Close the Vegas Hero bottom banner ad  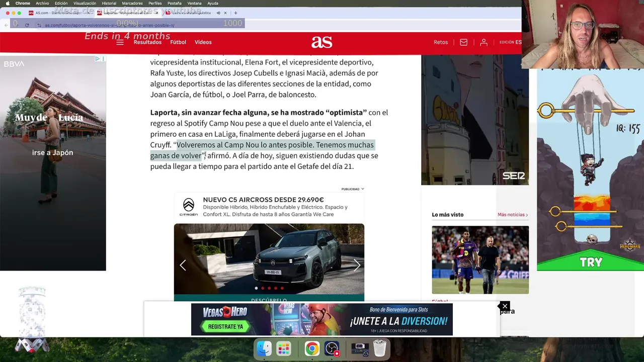pyautogui.click(x=505, y=306)
